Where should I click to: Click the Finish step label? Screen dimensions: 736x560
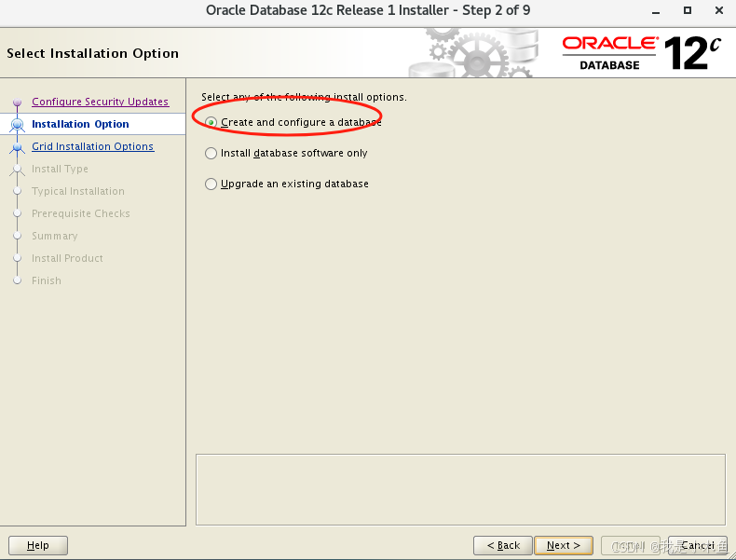tap(46, 280)
